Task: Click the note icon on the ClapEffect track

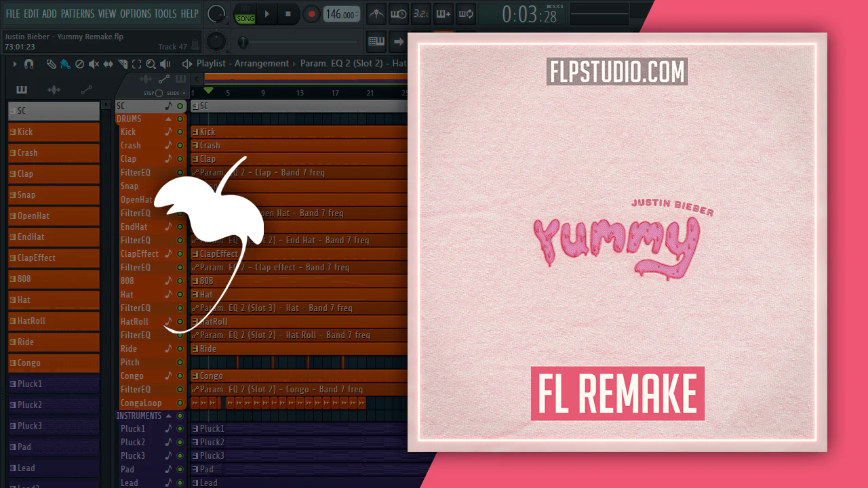Action: click(168, 254)
